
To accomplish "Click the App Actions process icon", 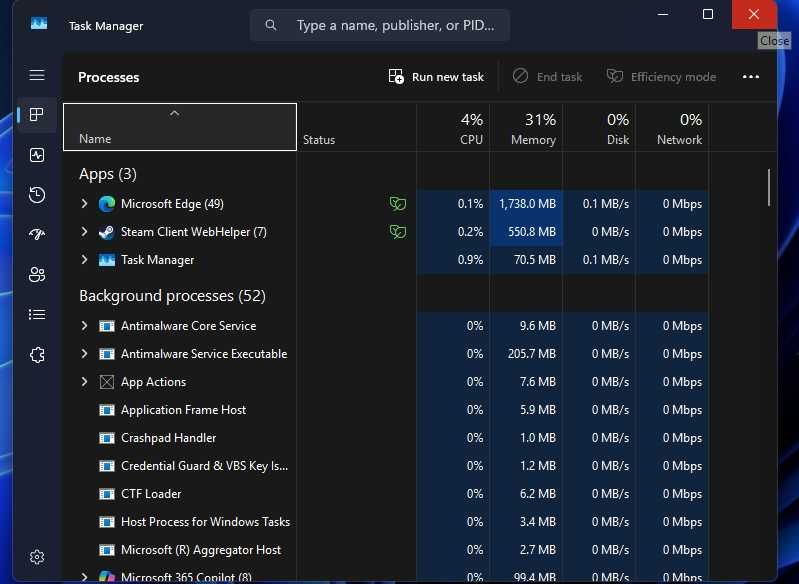I will tap(106, 382).
